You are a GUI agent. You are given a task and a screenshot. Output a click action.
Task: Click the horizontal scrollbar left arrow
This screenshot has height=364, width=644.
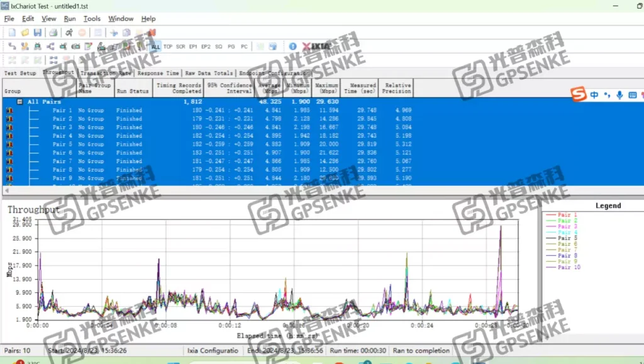[6, 190]
